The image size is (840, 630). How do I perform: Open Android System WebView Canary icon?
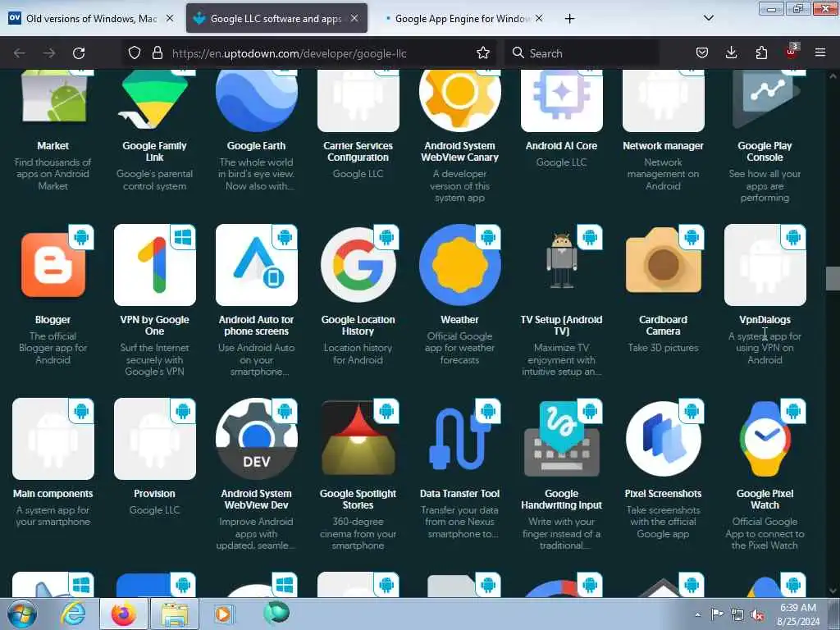tap(460, 101)
